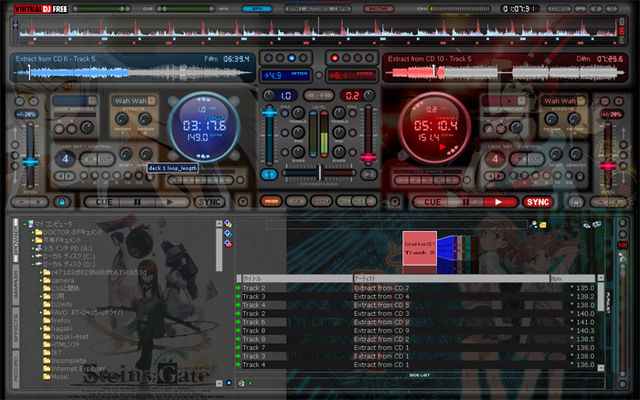Open the Wah Wah effect dropdown on left deck
Viewport: 640px width, 400px height.
click(151, 100)
